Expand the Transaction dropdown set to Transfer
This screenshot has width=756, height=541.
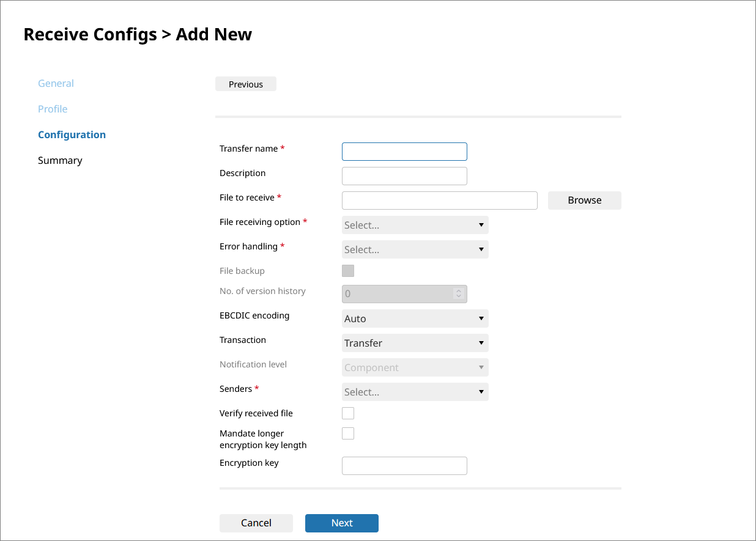coord(415,343)
